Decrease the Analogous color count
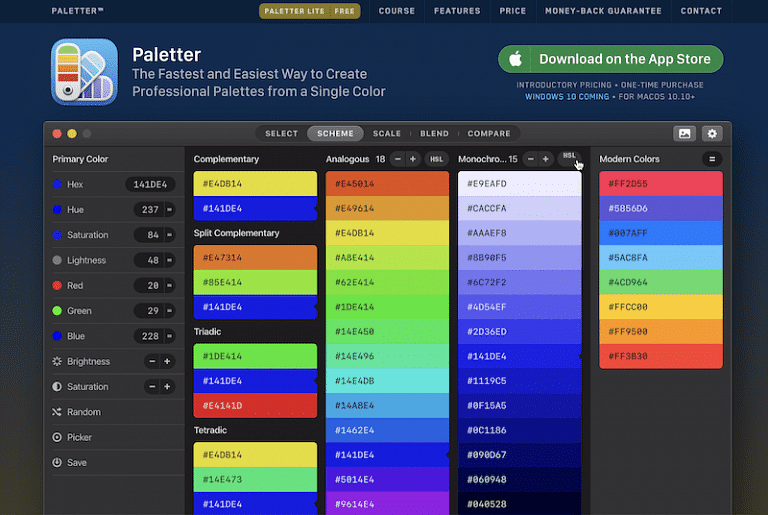768x515 pixels. point(397,159)
